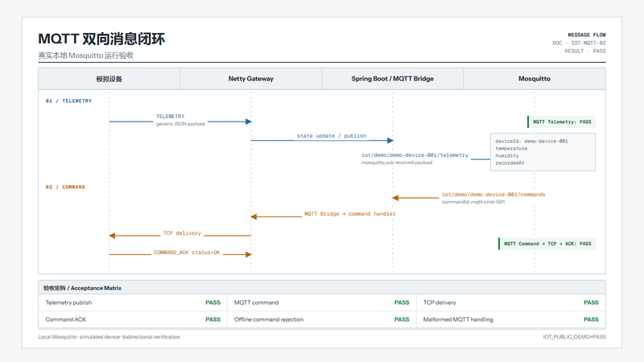Screen dimensions: 644x362
Task: Click the state update / publish arrow head
Action: point(390,140)
